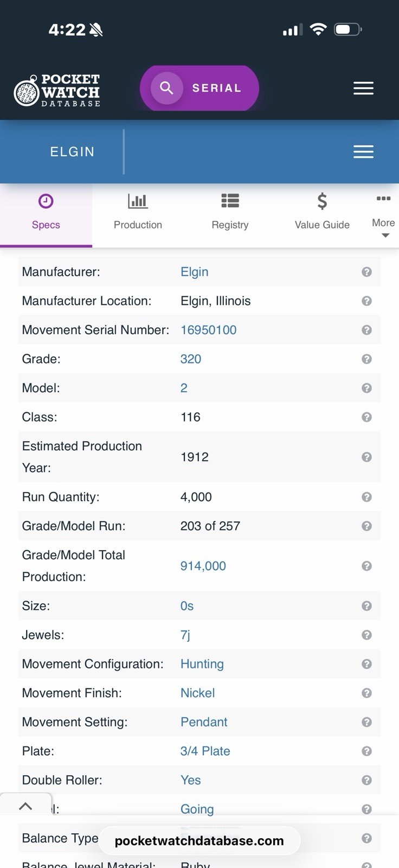399x868 pixels.
Task: Show help for Size row
Action: (x=366, y=606)
